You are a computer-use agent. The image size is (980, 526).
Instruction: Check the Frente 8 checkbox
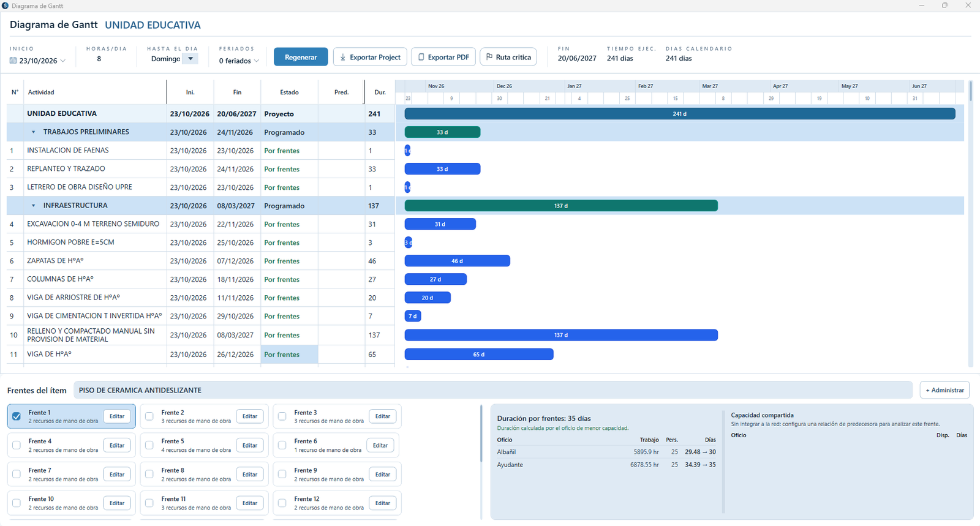click(149, 474)
